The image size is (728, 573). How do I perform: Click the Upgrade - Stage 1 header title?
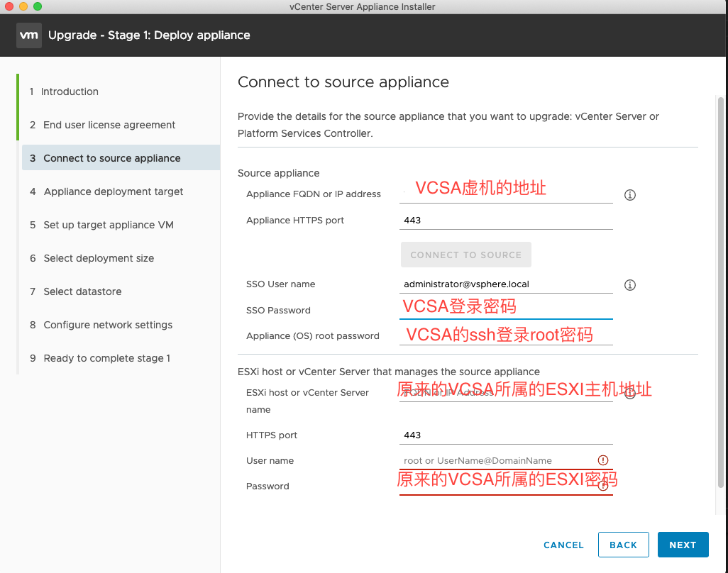point(149,35)
